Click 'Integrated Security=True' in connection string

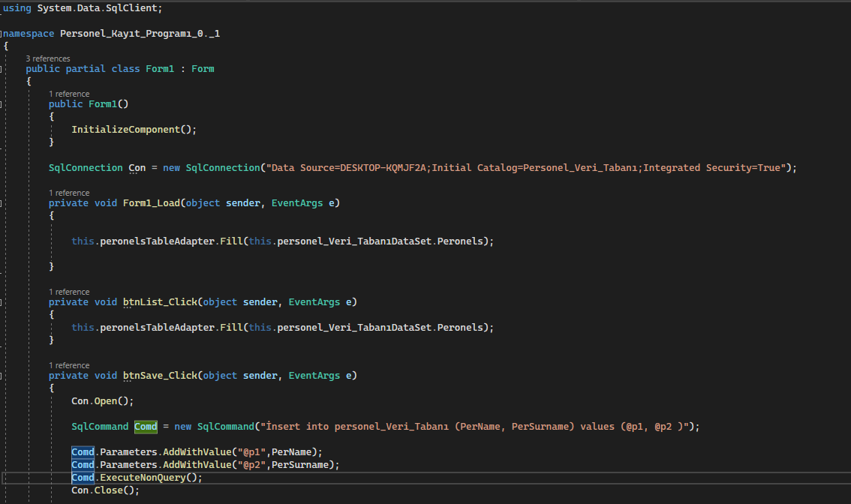coord(711,168)
